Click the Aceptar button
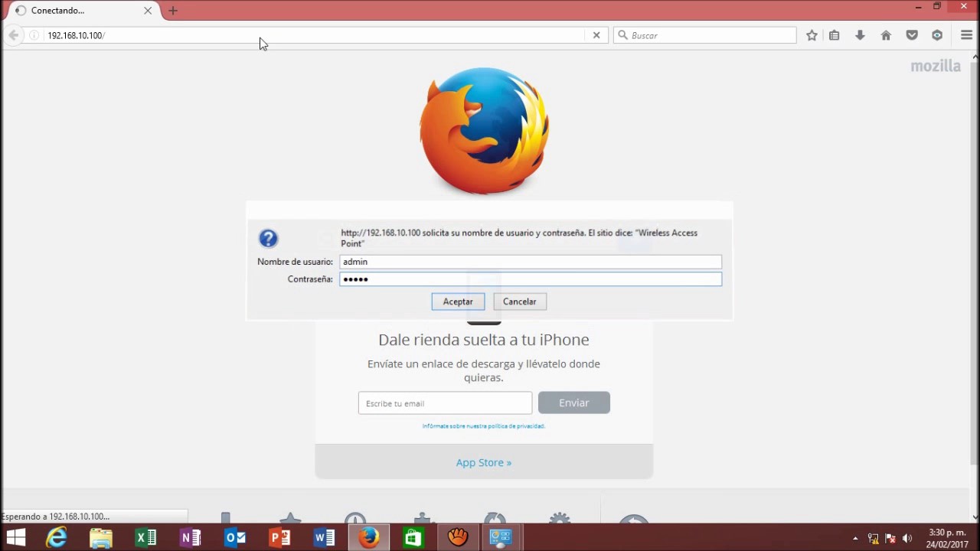This screenshot has width=980, height=551. 458,302
